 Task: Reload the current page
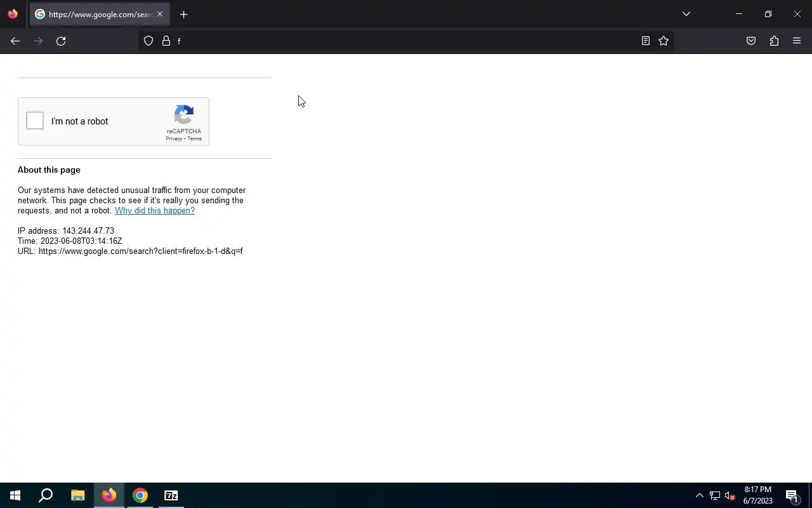(61, 41)
